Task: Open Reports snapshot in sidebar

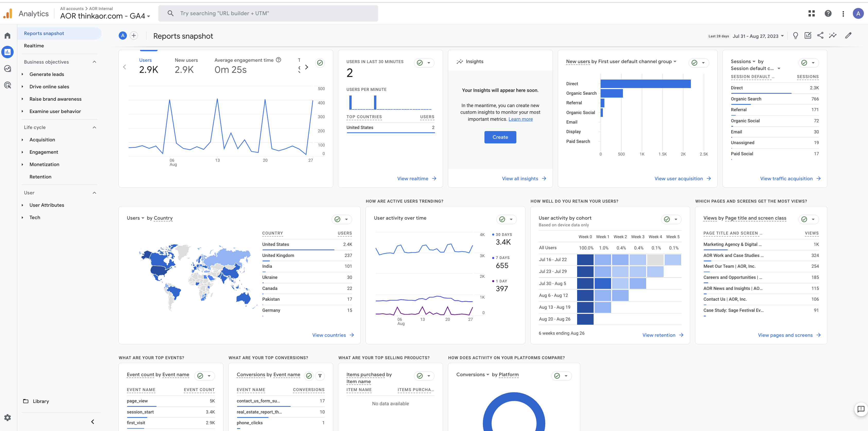Action: 59,33
